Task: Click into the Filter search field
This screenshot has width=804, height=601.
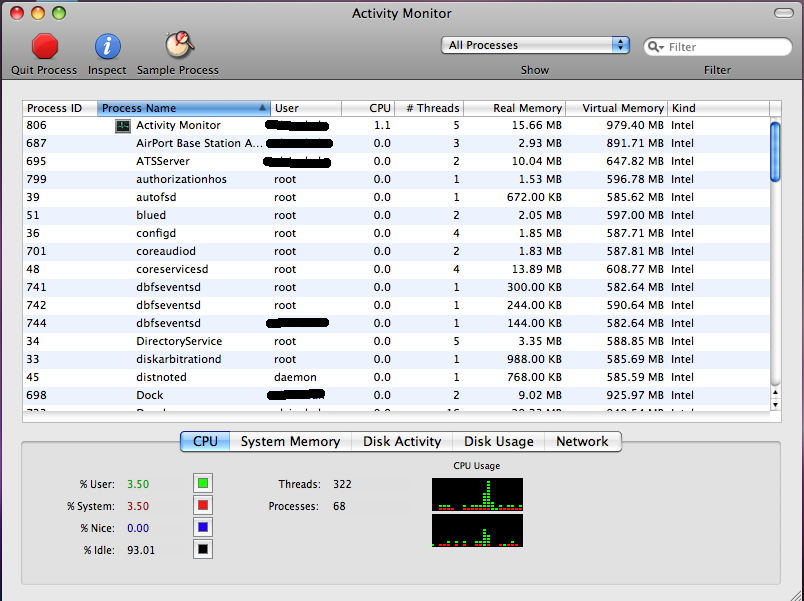Action: tap(718, 47)
